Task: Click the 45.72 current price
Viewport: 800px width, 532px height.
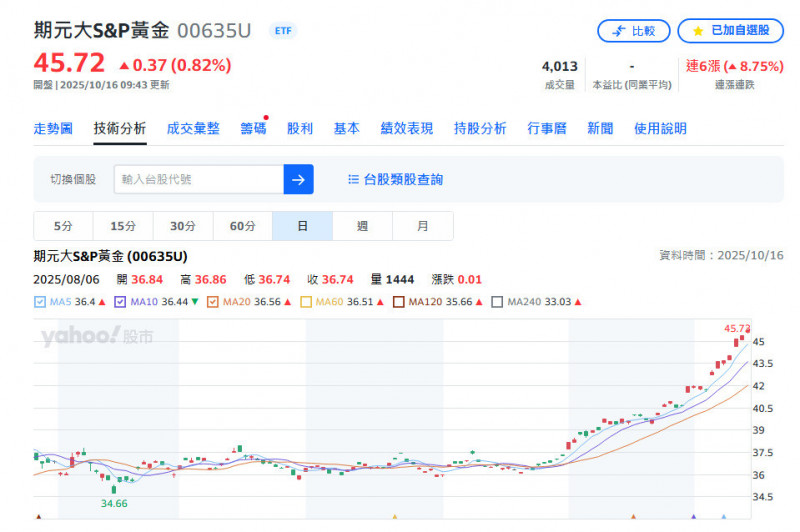Action: (69, 63)
